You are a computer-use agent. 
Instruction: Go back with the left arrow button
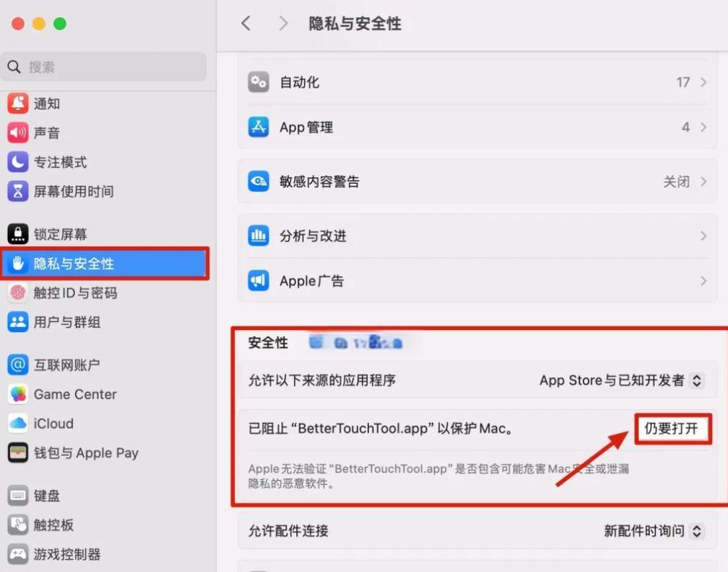coord(246,24)
